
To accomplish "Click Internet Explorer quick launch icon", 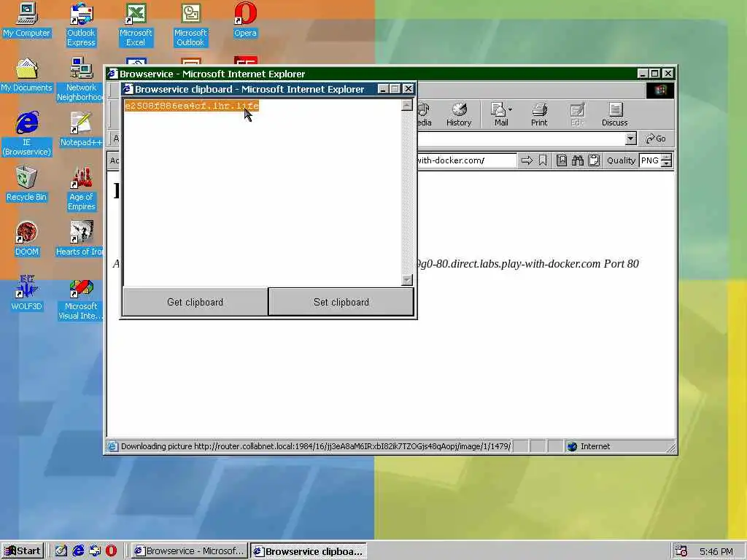I will (x=78, y=551).
